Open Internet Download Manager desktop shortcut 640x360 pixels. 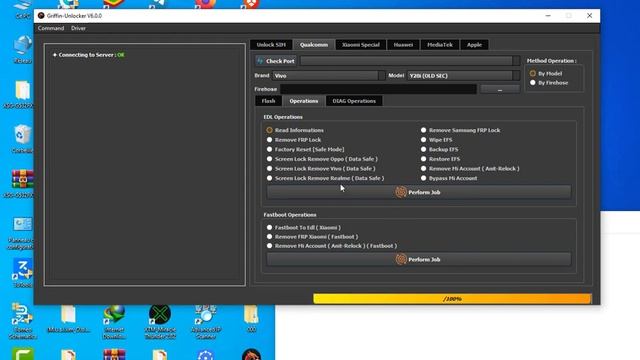pos(114,322)
